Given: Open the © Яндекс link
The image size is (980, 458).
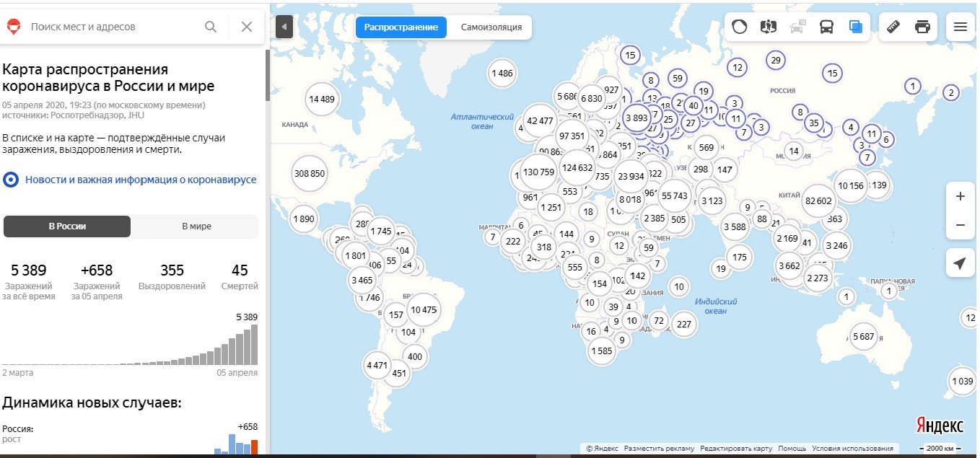Looking at the screenshot, I should click(602, 449).
